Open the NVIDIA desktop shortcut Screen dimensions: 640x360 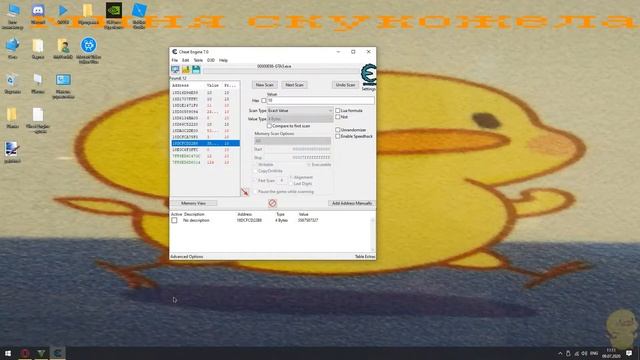113,16
